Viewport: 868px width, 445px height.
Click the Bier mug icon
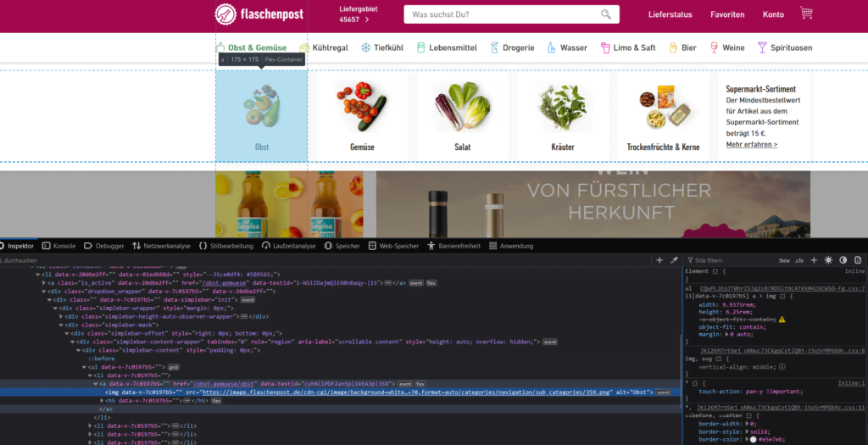673,47
